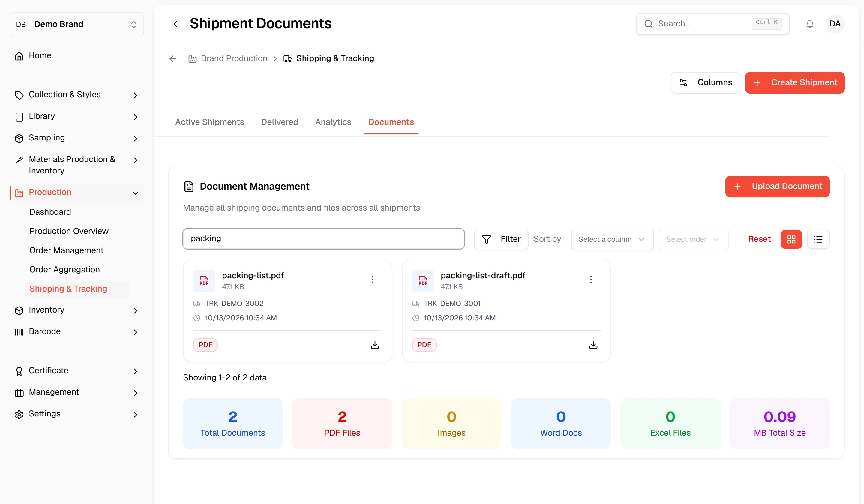Download packing-list.pdf with the download icon
Image resolution: width=864 pixels, height=504 pixels.
point(375,345)
